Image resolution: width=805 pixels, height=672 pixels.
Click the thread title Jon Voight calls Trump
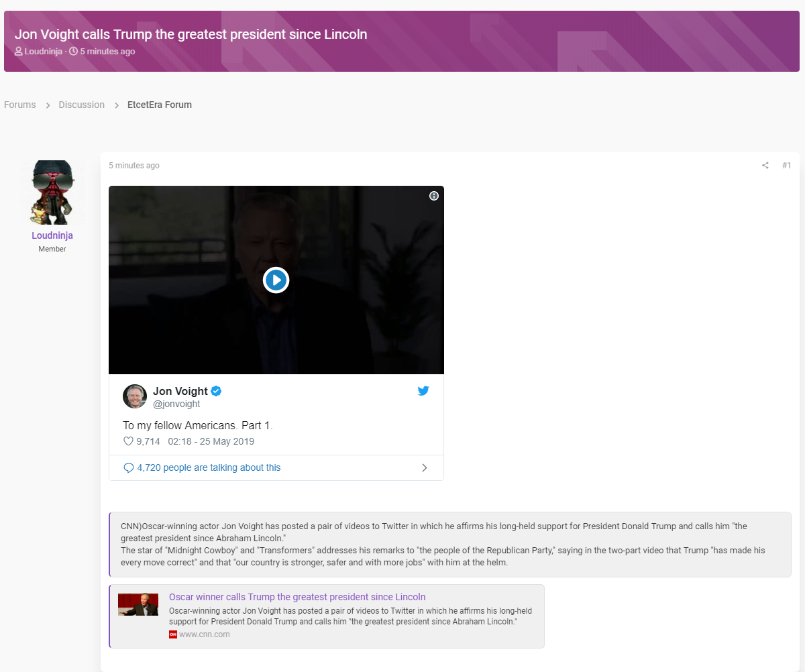pyautogui.click(x=191, y=34)
